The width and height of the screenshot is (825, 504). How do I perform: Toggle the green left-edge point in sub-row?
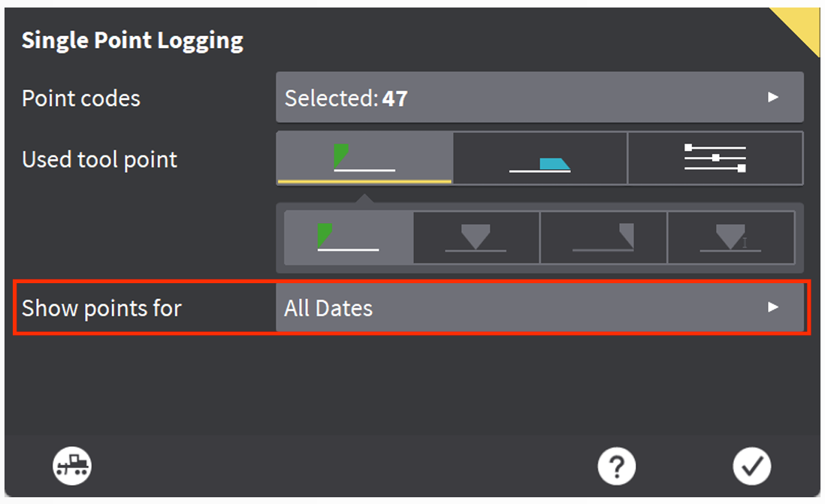[348, 237]
